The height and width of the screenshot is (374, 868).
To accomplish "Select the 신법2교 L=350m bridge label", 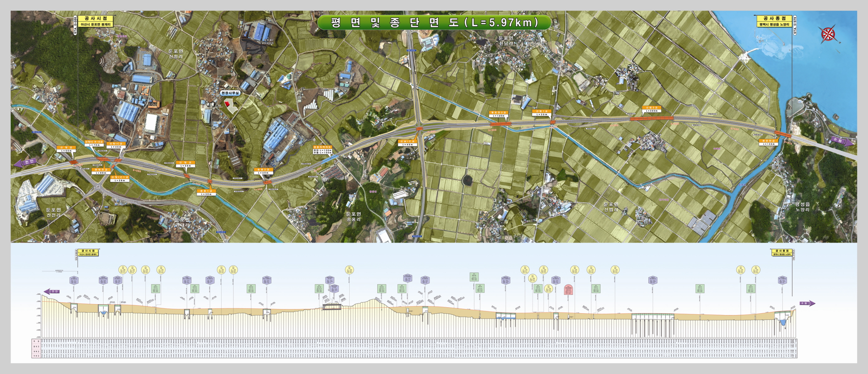I will (651, 109).
